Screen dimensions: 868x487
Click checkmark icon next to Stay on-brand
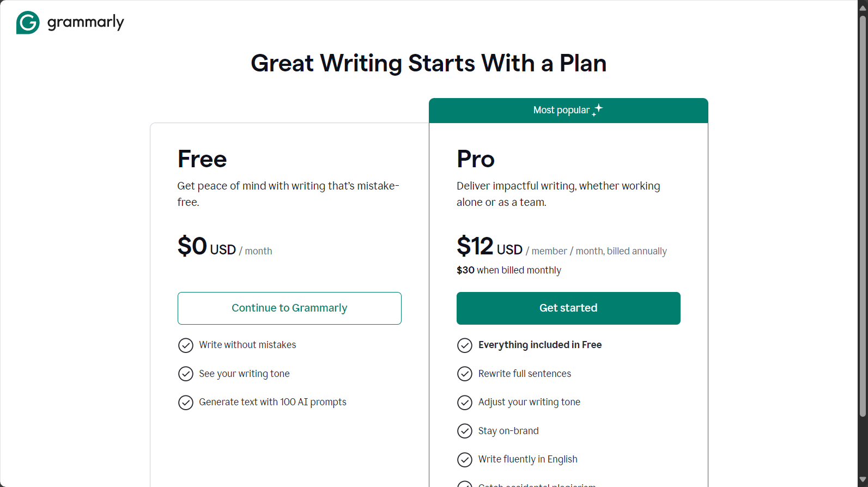(465, 431)
